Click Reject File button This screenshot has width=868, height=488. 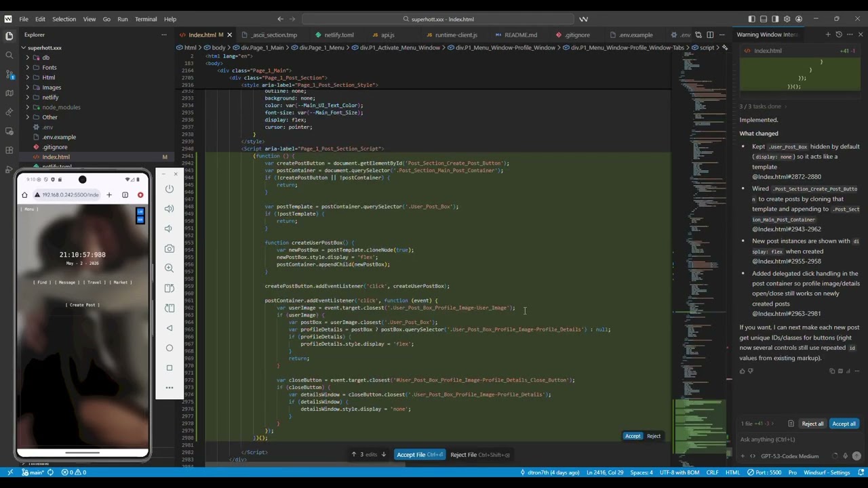tap(480, 455)
